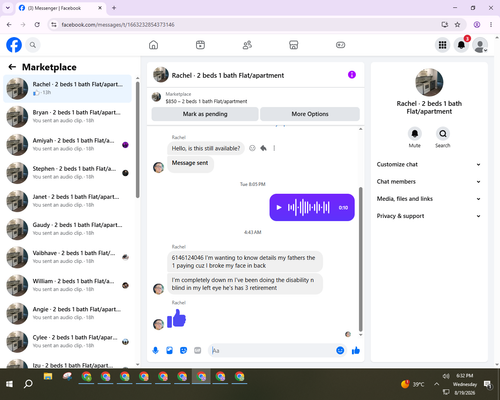
Task: Open the emoji picker in message box
Action: (340, 350)
